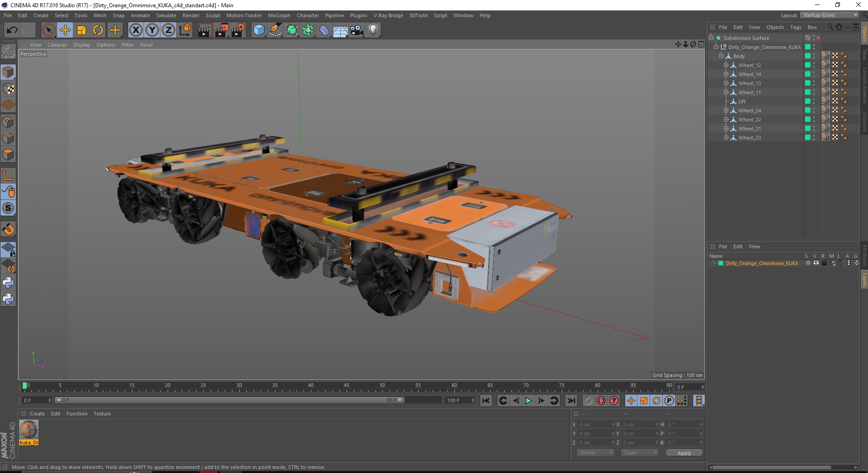
Task: Open viewport Cameras menu
Action: coord(57,45)
